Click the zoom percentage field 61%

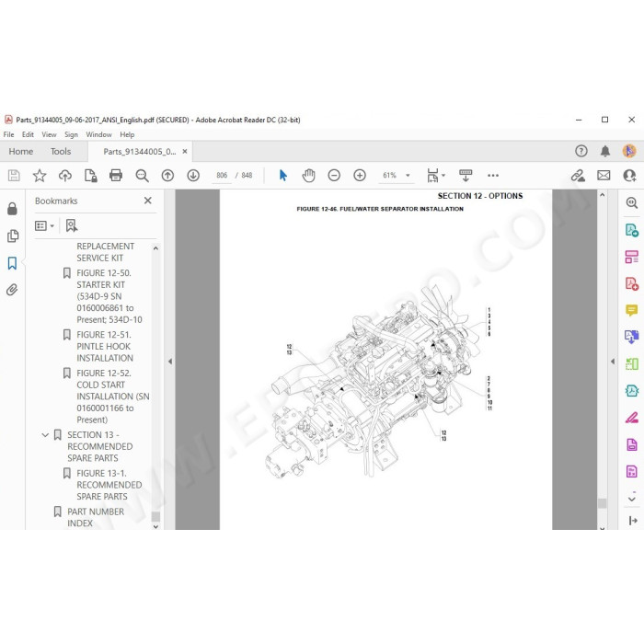coord(390,176)
